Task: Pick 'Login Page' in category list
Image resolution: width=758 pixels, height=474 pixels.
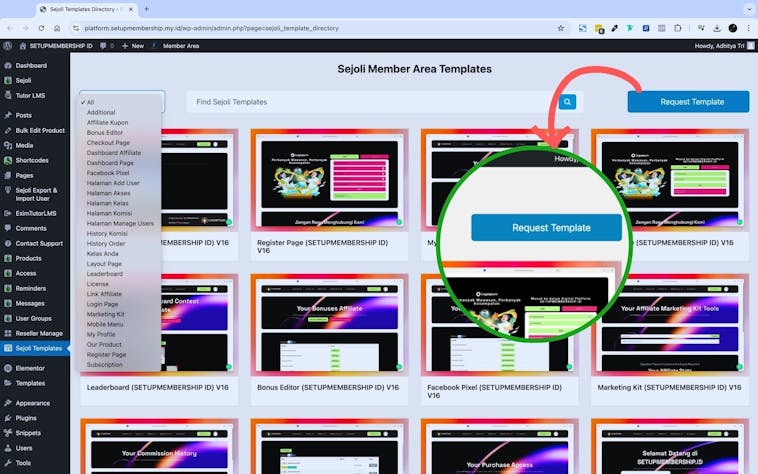Action: point(102,304)
